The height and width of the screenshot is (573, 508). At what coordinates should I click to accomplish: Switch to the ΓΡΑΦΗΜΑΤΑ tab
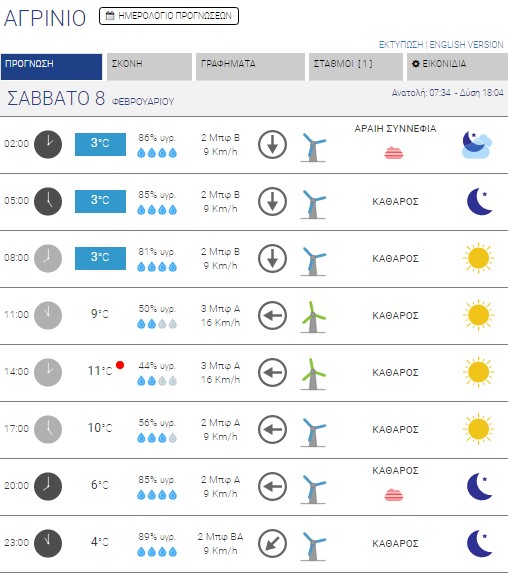pyautogui.click(x=250, y=67)
